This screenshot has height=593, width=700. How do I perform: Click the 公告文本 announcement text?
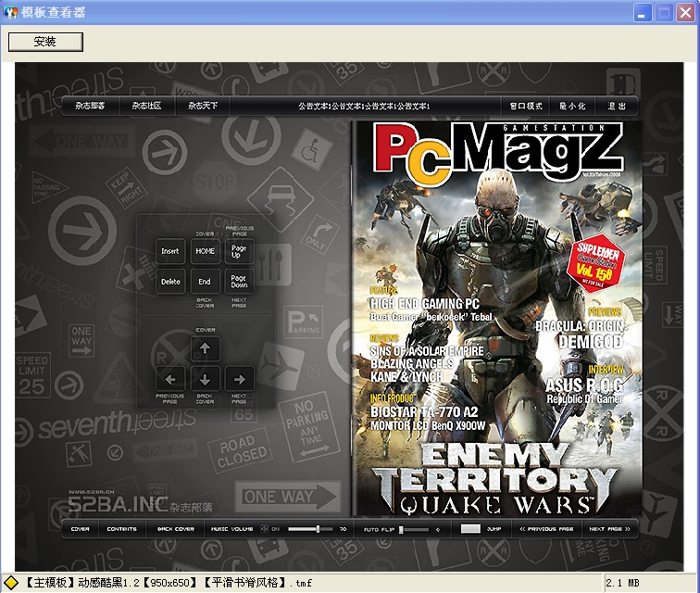(x=364, y=107)
